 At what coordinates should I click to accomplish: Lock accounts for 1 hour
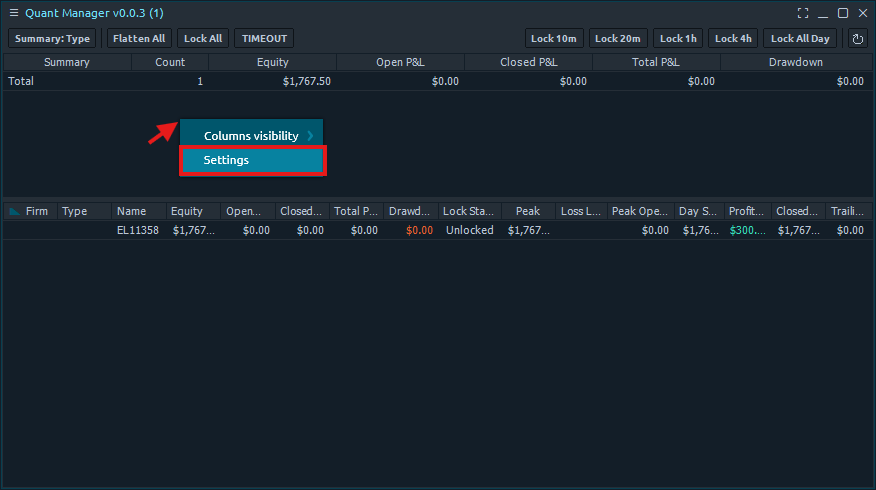click(678, 39)
